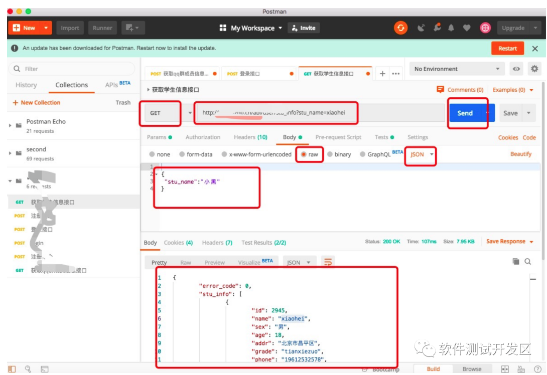The height and width of the screenshot is (375, 547).
Task: Switch to the APIs tab
Action: click(x=118, y=84)
